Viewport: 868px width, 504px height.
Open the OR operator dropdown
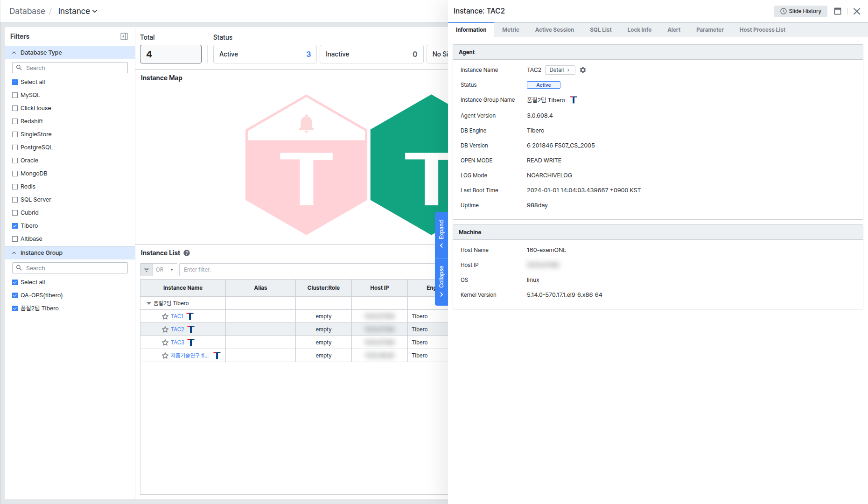(165, 270)
